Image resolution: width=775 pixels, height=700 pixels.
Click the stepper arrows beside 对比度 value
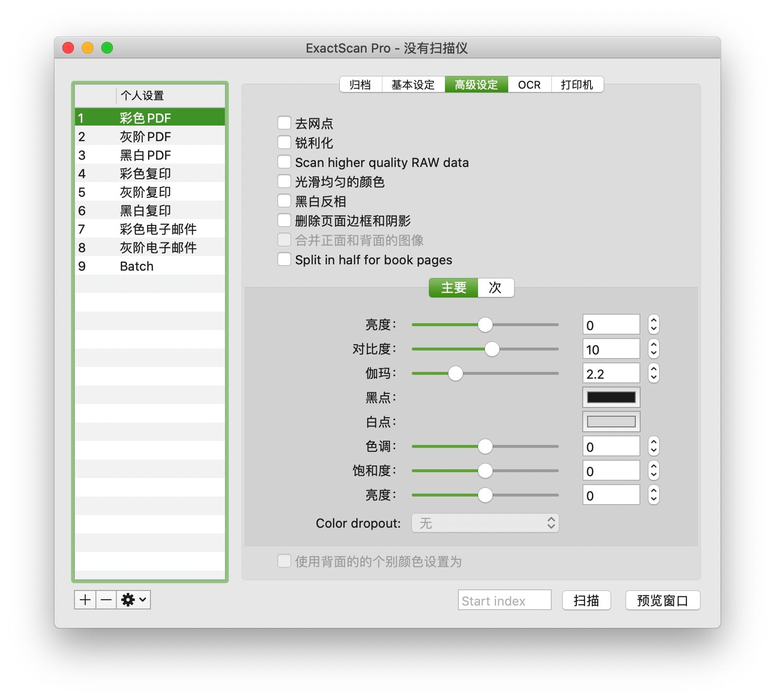click(653, 349)
